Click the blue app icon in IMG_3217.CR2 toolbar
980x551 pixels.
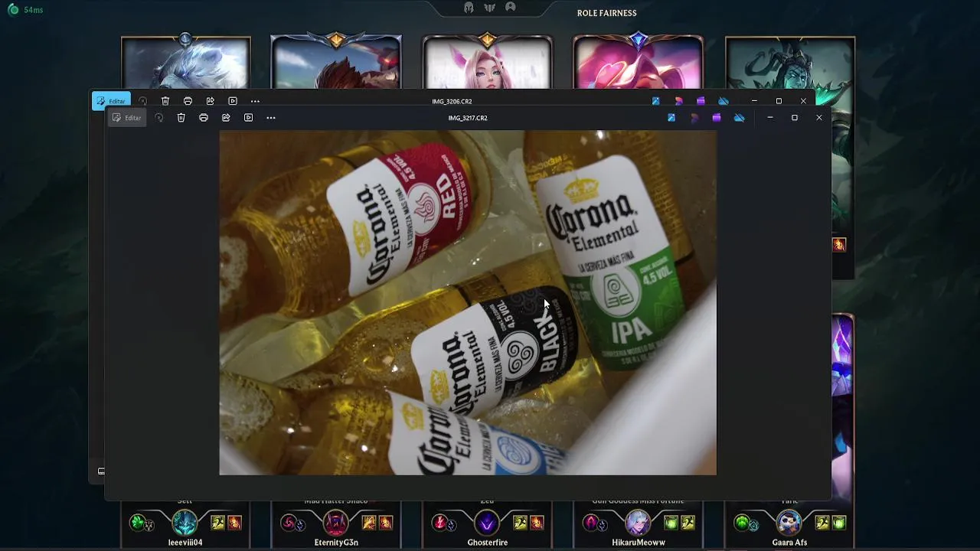click(x=671, y=118)
